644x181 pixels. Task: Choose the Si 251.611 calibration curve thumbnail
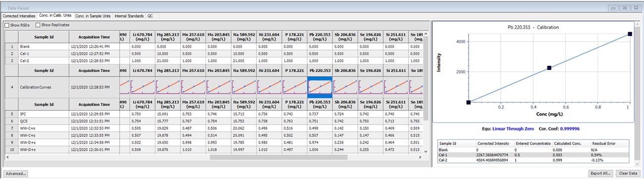click(396, 87)
